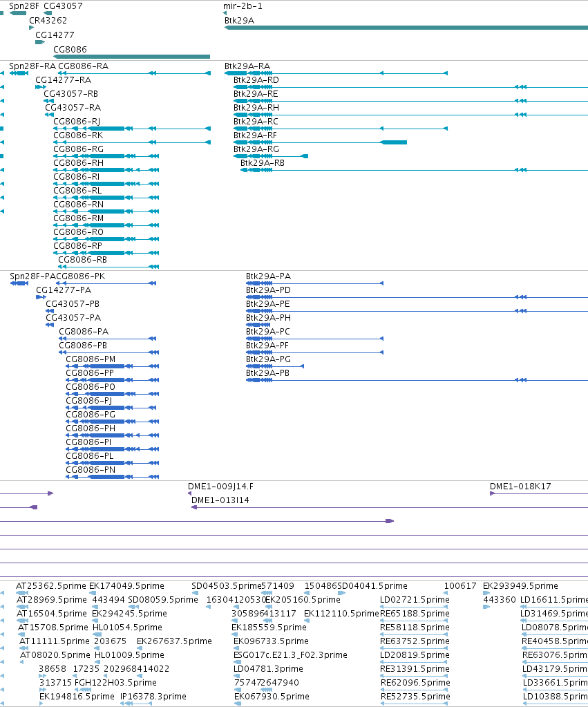Open BAC clone DME1-018K17
The width and height of the screenshot is (588, 707).
(520, 487)
